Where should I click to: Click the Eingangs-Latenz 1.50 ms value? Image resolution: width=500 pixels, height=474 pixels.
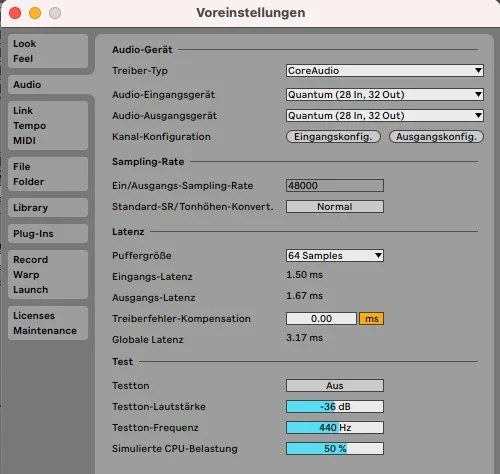(x=304, y=275)
